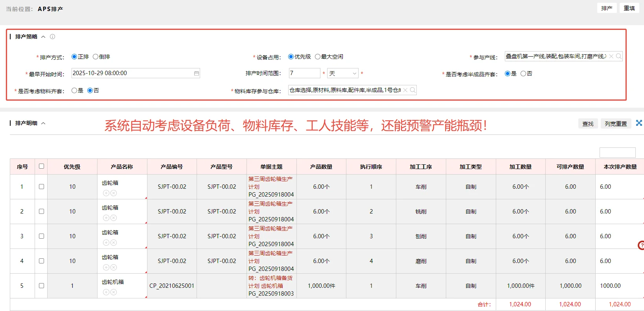Open the 物料库存参与仓库 search lookup
Viewport: 644px width, 311px height.
(x=413, y=90)
